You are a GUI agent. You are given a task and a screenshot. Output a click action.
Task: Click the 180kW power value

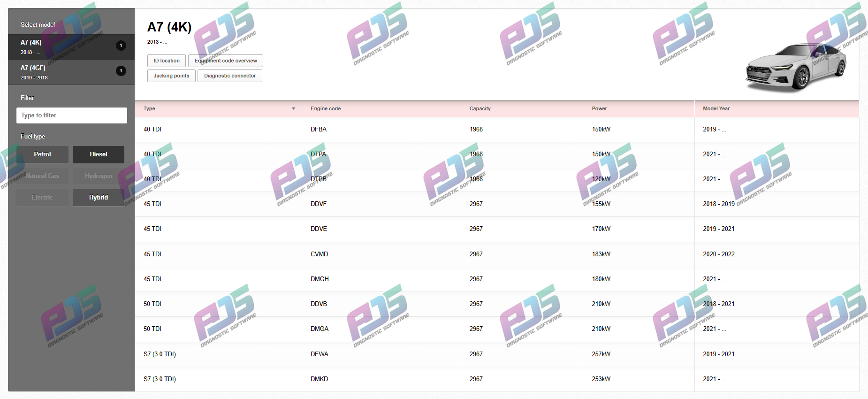coord(601,279)
